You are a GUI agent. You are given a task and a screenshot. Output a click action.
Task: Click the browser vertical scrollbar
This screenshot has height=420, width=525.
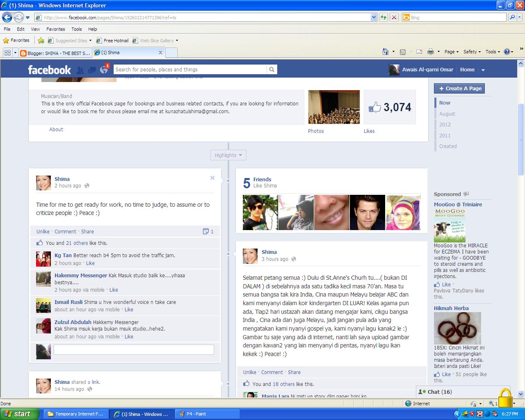tap(521, 139)
